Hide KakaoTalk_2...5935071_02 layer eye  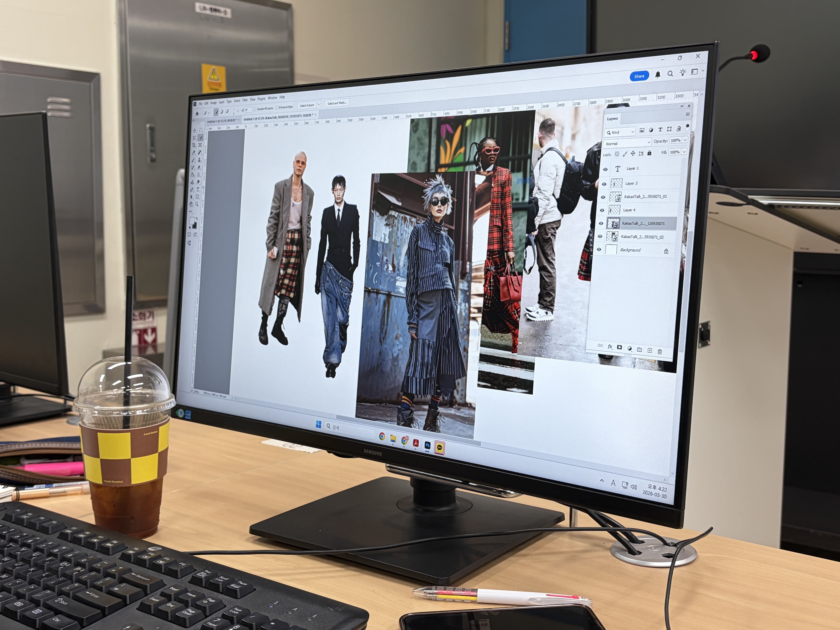pyautogui.click(x=600, y=237)
